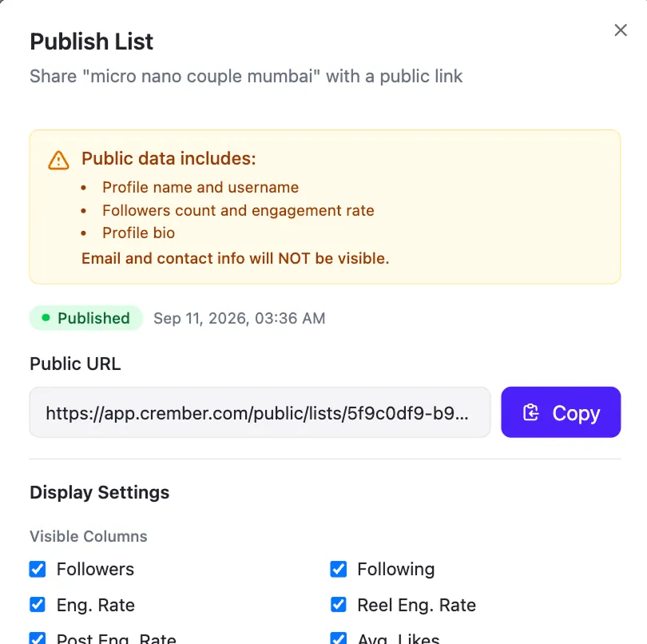The width and height of the screenshot is (647, 644).
Task: Close the Publish List dialog
Action: (x=621, y=30)
